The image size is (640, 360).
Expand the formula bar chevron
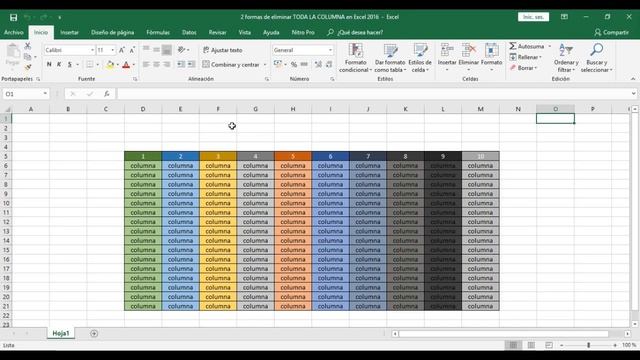(633, 94)
